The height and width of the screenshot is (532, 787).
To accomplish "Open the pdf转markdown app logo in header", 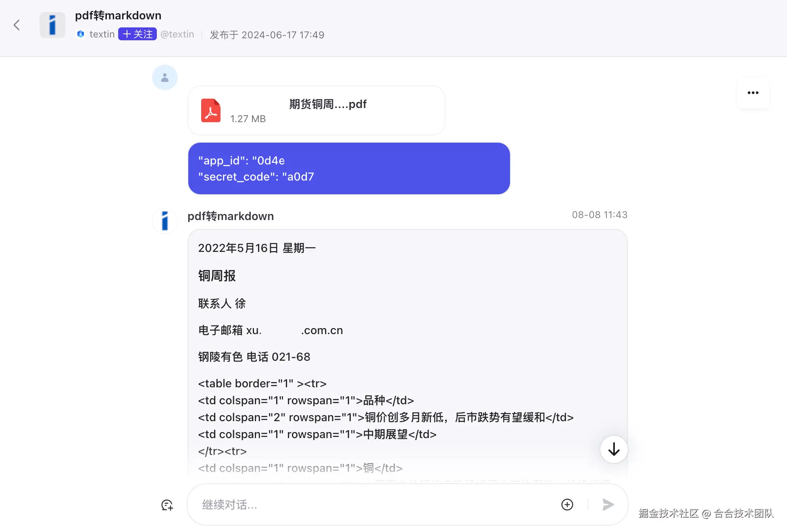I will click(52, 25).
